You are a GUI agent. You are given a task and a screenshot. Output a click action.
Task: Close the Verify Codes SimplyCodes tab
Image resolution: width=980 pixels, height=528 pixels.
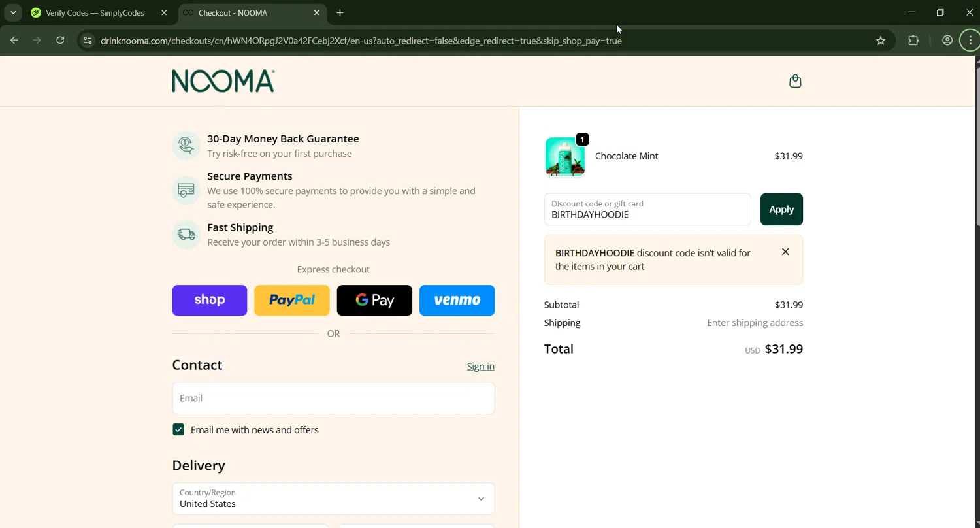[x=164, y=13]
